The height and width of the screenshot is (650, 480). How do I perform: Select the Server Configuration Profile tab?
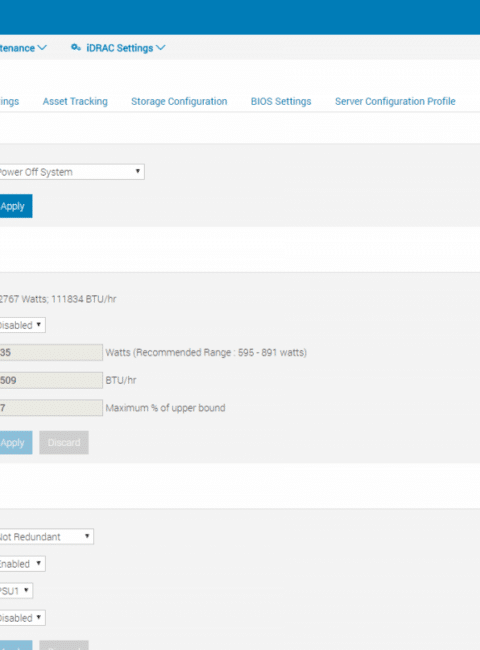point(395,101)
